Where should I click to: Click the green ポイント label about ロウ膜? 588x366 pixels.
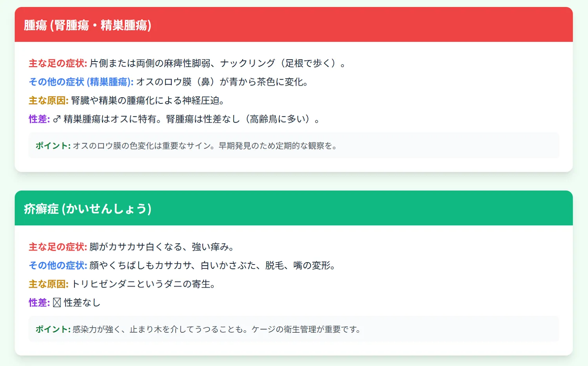click(x=53, y=146)
